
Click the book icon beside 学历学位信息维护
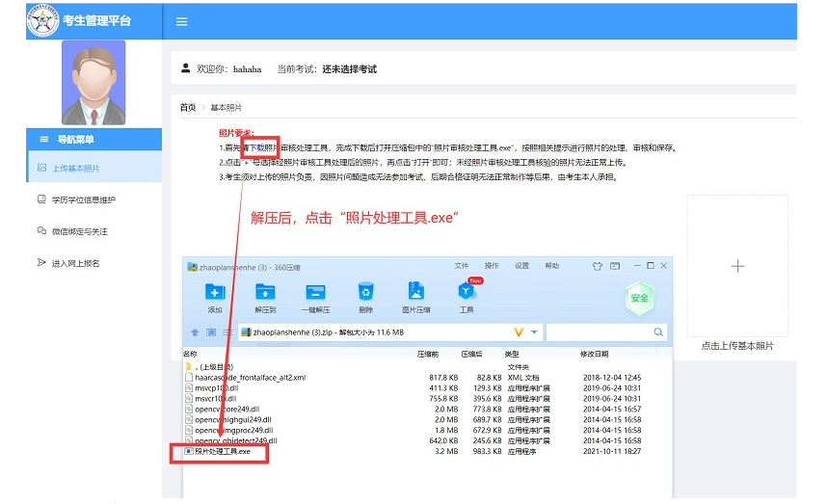pos(41,199)
